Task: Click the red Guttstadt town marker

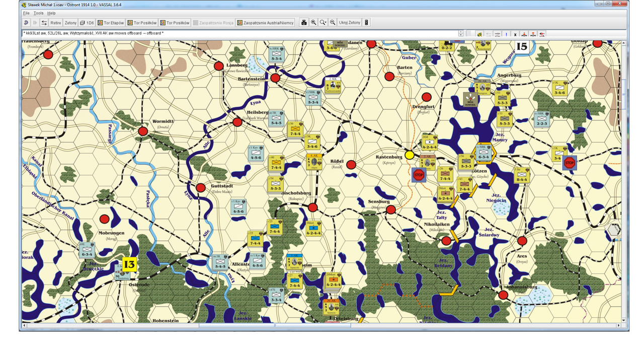Action: click(201, 188)
